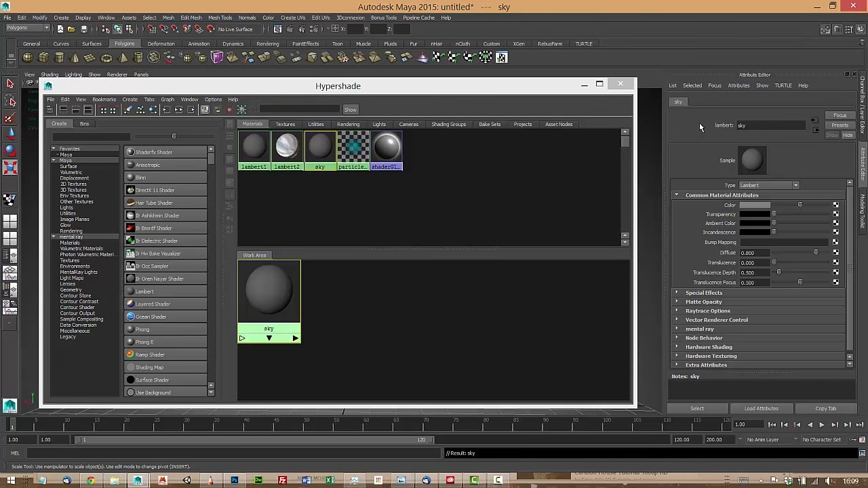868x488 pixels.
Task: Click the go to input connection icon
Action: pos(814,121)
